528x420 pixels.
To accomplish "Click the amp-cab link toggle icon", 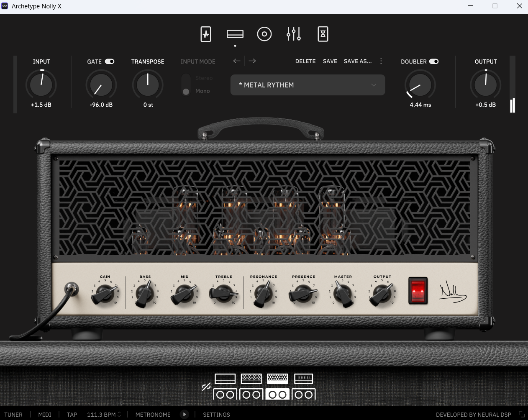I will click(x=206, y=387).
